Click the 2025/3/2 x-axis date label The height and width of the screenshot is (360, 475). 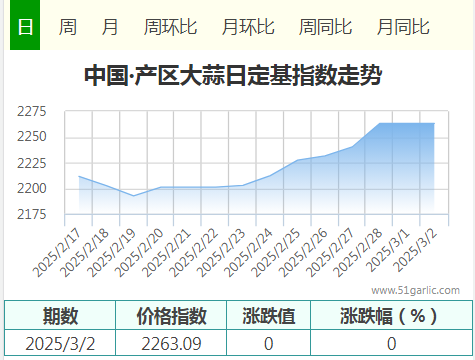415,251
